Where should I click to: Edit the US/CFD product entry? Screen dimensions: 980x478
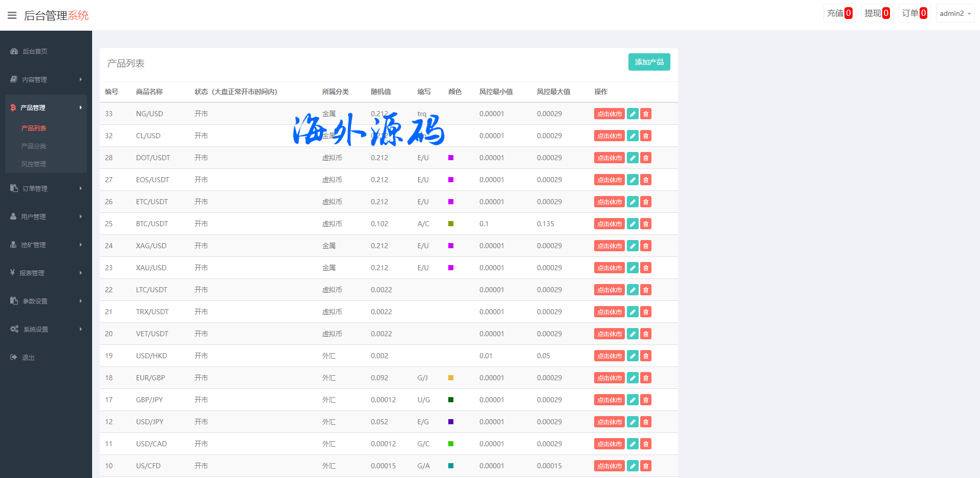pos(633,466)
